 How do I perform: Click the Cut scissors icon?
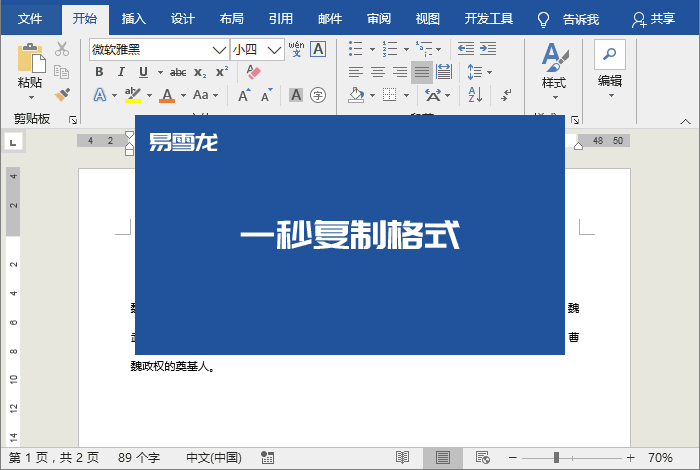(62, 49)
